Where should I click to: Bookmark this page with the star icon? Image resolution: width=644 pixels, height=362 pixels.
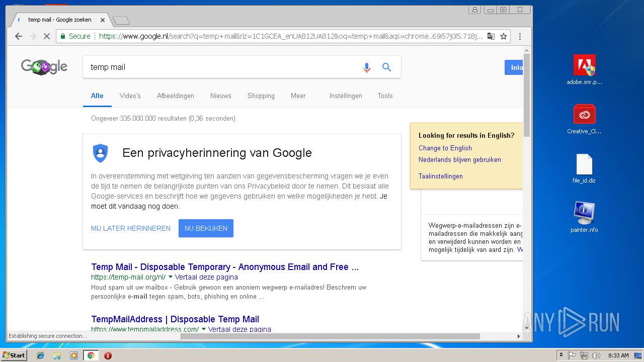[x=504, y=36]
